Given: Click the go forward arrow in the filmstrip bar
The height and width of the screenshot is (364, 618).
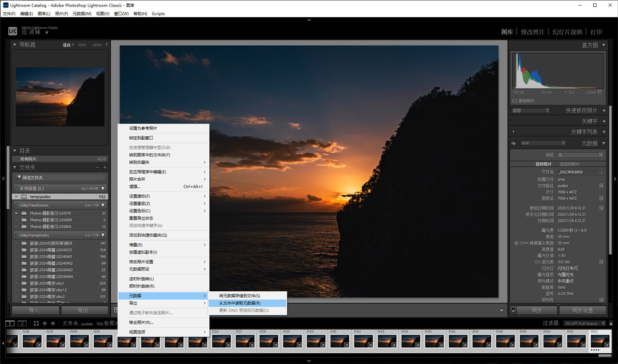Looking at the screenshot, I should (53, 324).
